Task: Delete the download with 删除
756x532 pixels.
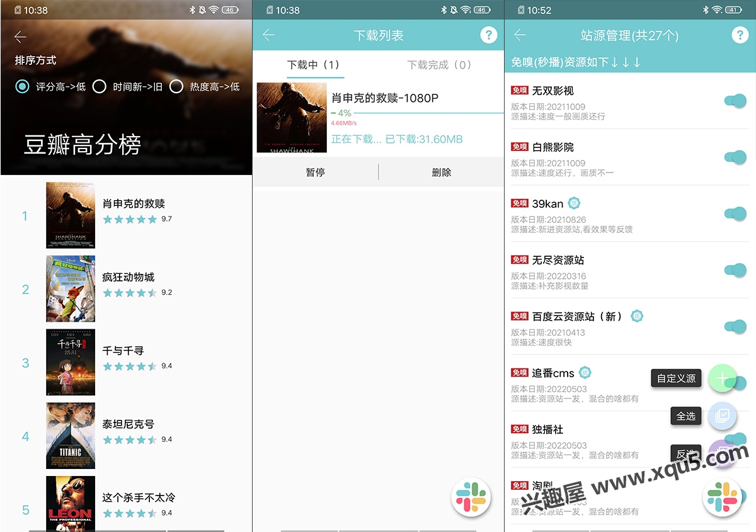Action: tap(442, 173)
